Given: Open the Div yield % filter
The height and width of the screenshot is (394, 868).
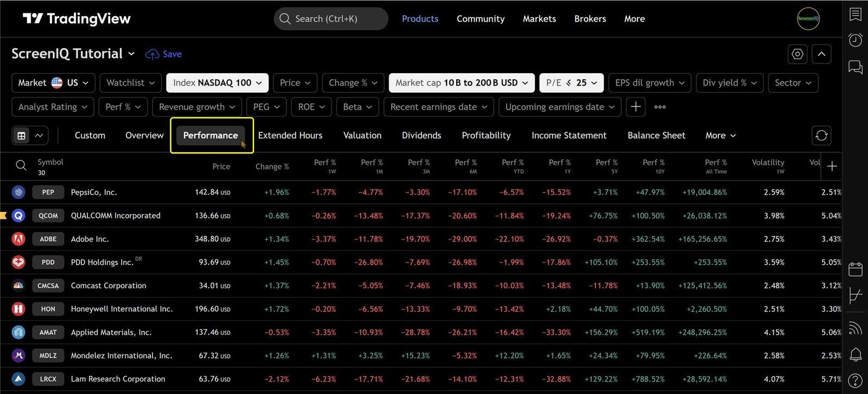Looking at the screenshot, I should (x=730, y=83).
